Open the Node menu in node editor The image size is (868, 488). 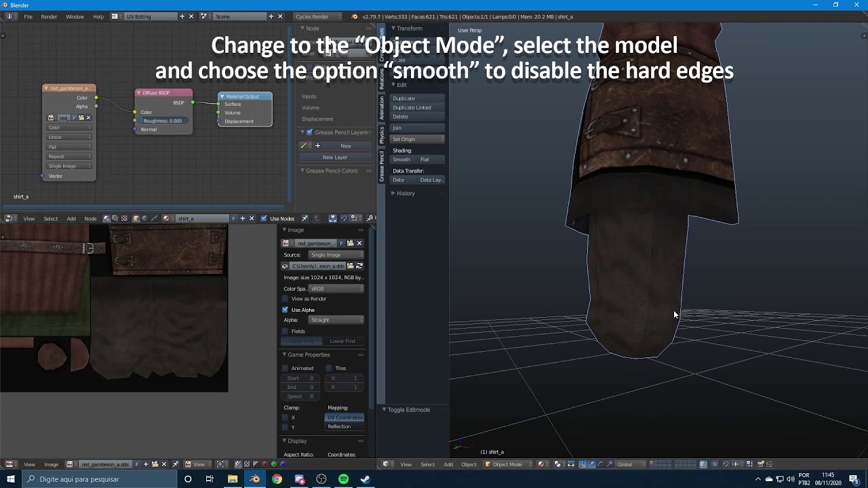[x=90, y=218]
